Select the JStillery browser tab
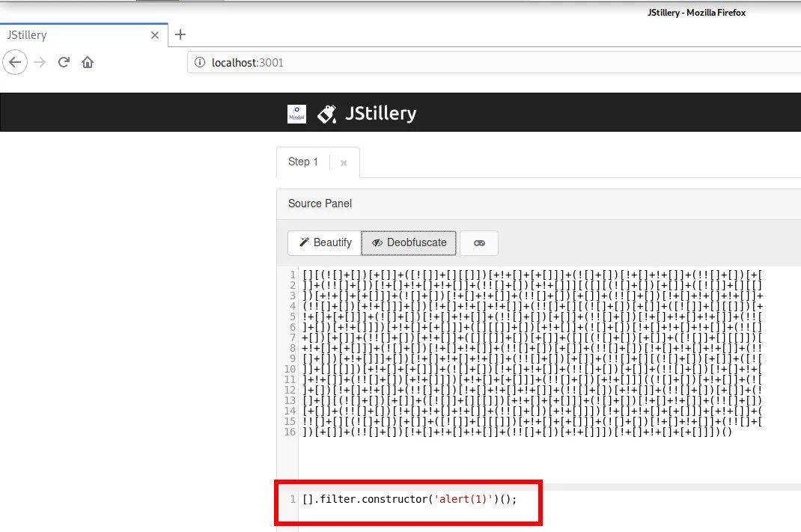The width and height of the screenshot is (801, 532). [84, 35]
